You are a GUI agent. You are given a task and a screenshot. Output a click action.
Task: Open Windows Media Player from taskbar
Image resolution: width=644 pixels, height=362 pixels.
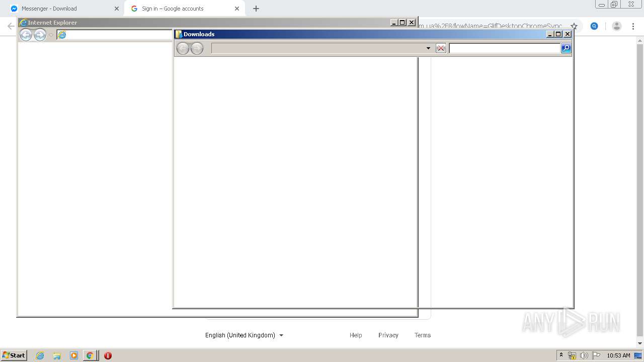point(74,355)
